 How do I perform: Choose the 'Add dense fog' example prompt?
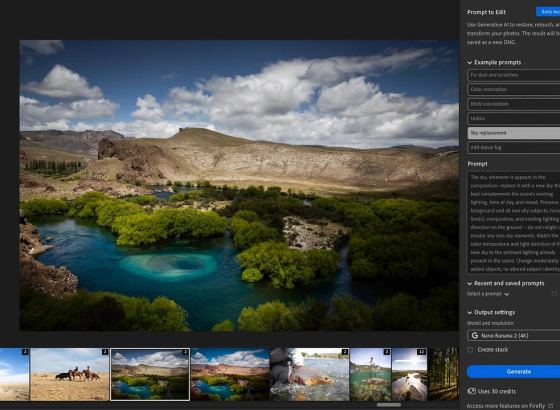514,147
